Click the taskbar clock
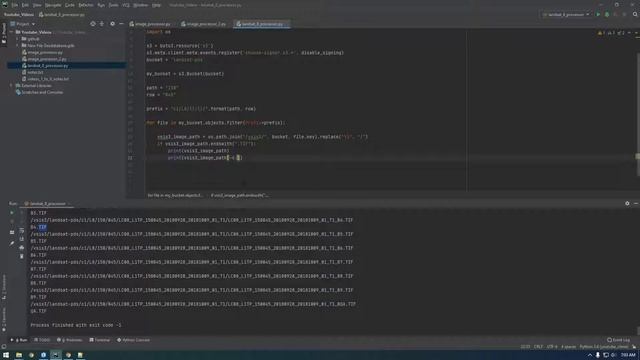Viewport: 640px width, 360px height. pos(628,356)
